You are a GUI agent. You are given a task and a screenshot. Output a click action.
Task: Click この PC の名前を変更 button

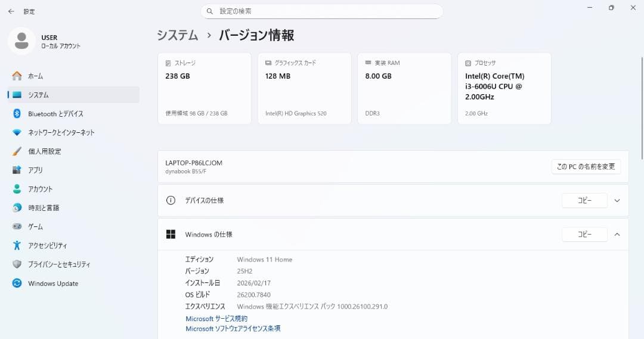click(x=586, y=167)
